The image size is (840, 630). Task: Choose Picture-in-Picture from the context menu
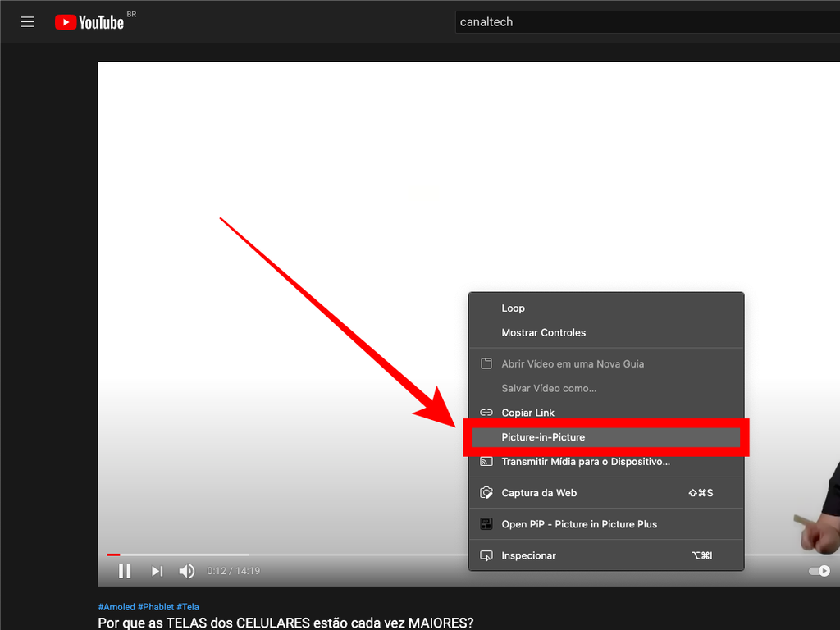[x=606, y=437]
